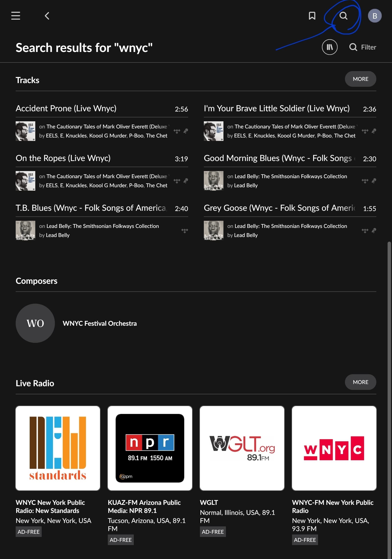
Task: Open album art thumbnail for On the Ropes
Action: [x=25, y=181]
